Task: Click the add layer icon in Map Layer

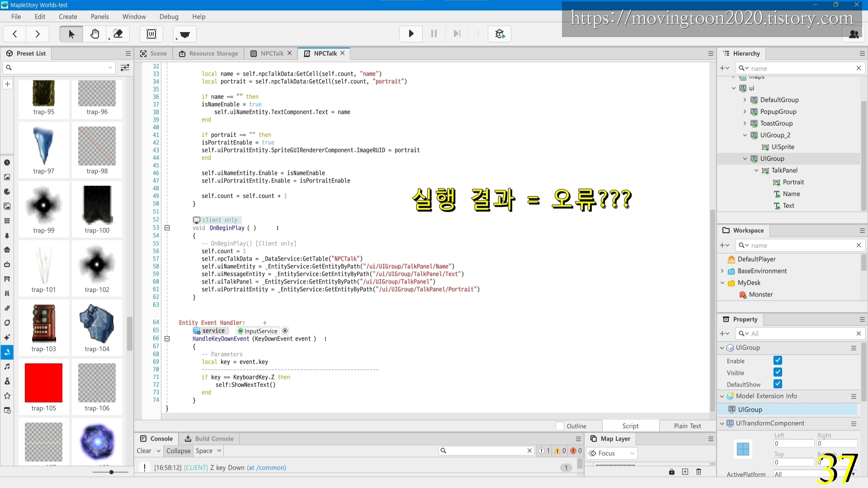Action: (685, 472)
